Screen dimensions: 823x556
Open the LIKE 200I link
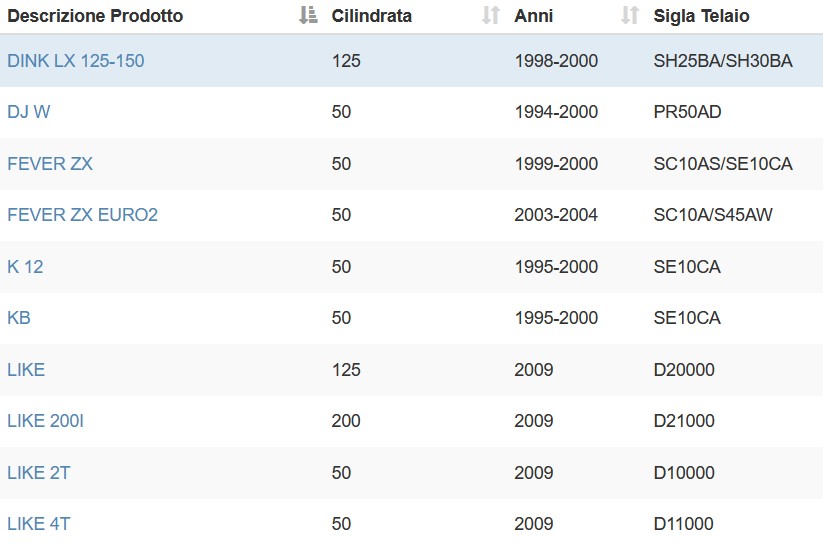point(46,421)
